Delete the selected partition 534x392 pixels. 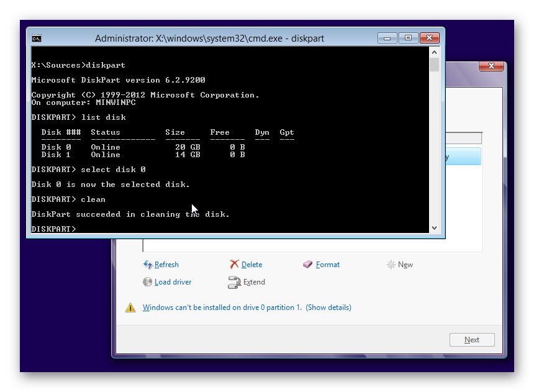click(251, 265)
